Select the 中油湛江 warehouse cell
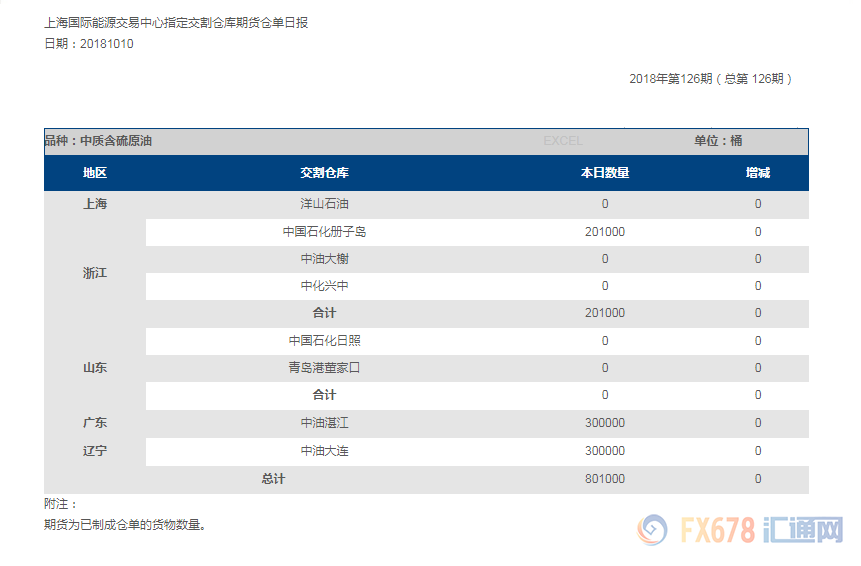Viewport: 861px width, 566px height. (x=324, y=423)
